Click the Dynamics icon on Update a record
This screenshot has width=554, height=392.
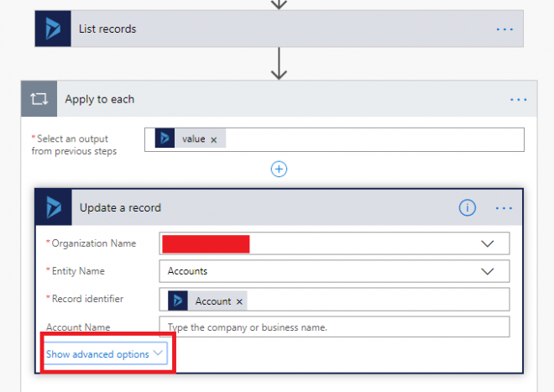[x=54, y=207]
